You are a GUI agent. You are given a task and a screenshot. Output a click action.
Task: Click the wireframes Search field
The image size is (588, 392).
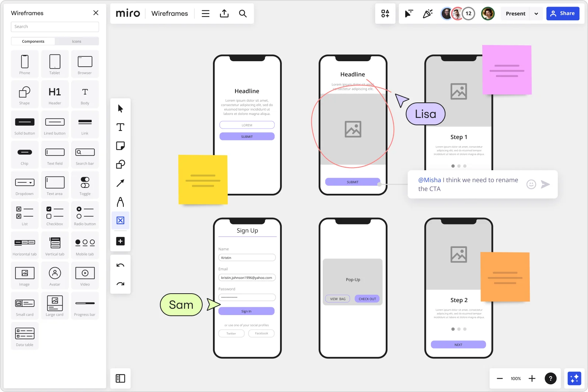55,27
